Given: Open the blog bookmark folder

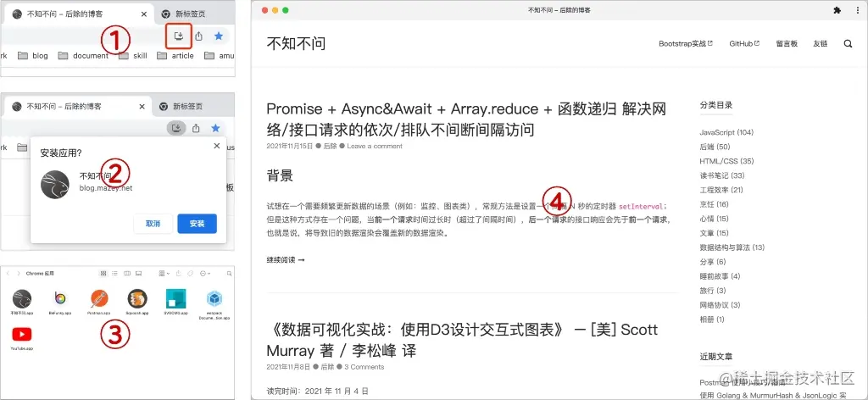Looking at the screenshot, I should point(33,55).
